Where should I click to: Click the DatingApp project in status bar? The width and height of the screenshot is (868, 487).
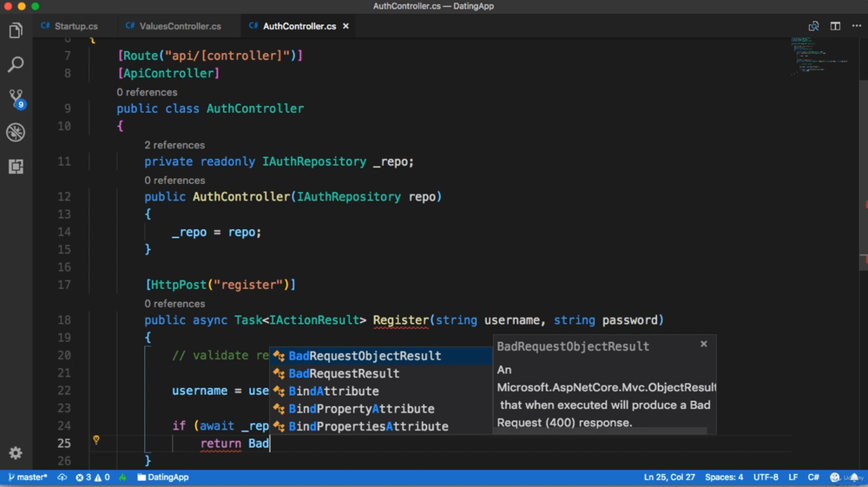[163, 477]
